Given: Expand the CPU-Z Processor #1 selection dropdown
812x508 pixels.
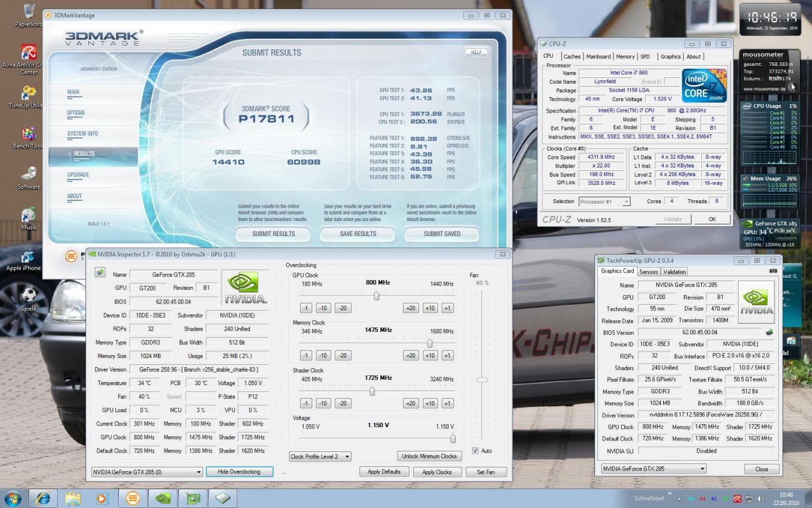Looking at the screenshot, I should (604, 201).
